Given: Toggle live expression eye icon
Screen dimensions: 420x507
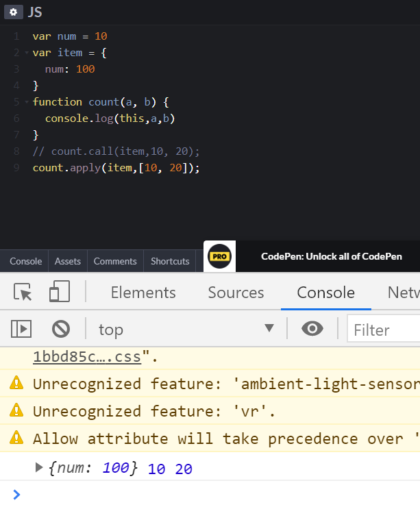Looking at the screenshot, I should click(x=312, y=328).
